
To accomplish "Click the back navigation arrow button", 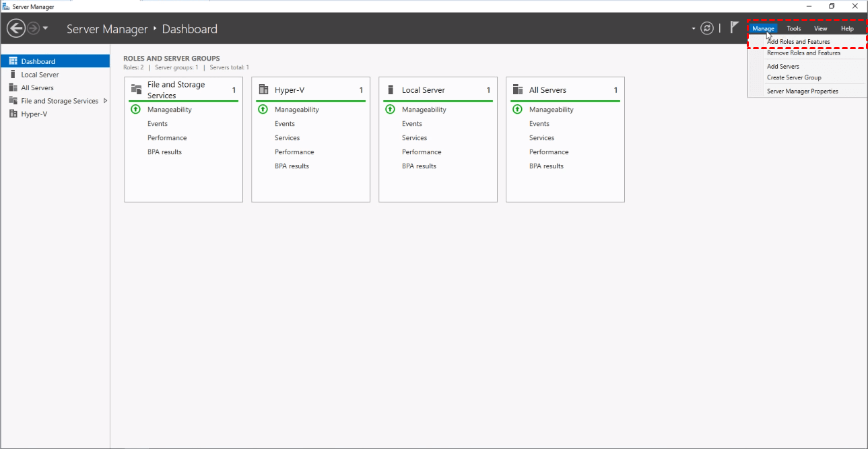I will pos(15,28).
